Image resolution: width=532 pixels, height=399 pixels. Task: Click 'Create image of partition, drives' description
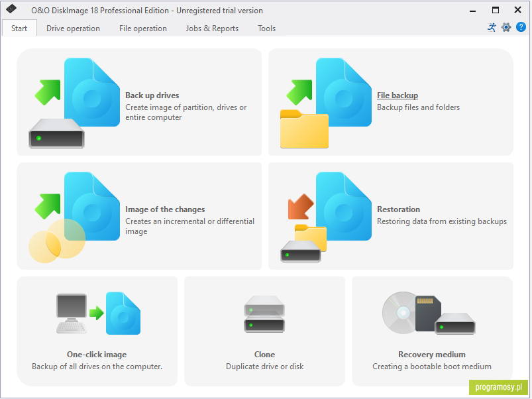(x=186, y=112)
